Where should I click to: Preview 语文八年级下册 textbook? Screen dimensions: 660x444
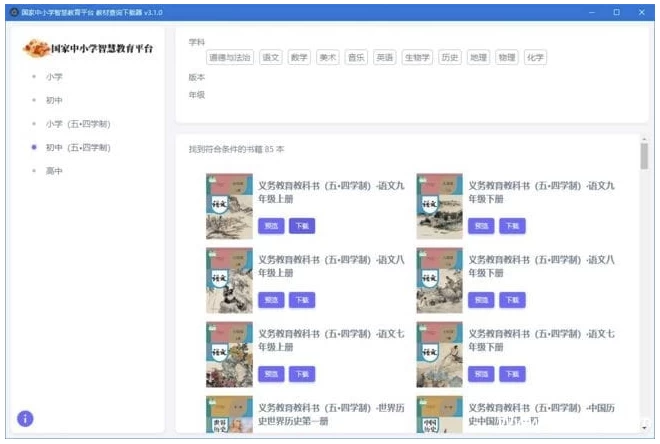coord(481,300)
